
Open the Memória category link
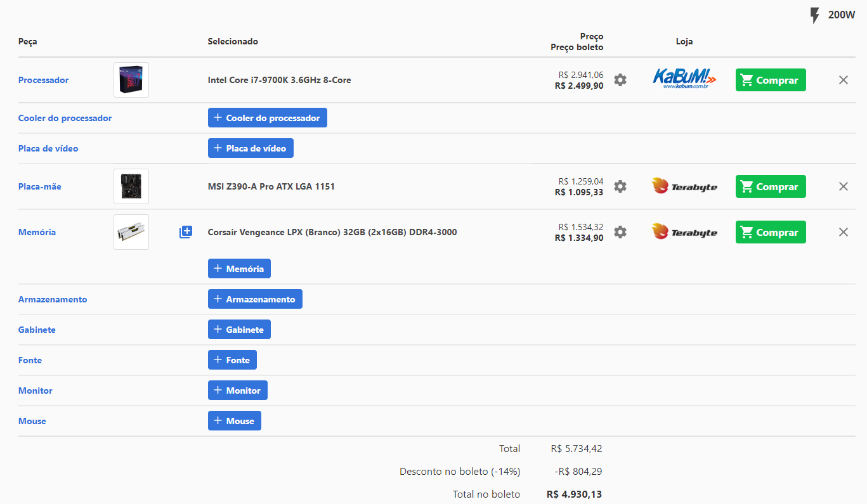click(37, 232)
